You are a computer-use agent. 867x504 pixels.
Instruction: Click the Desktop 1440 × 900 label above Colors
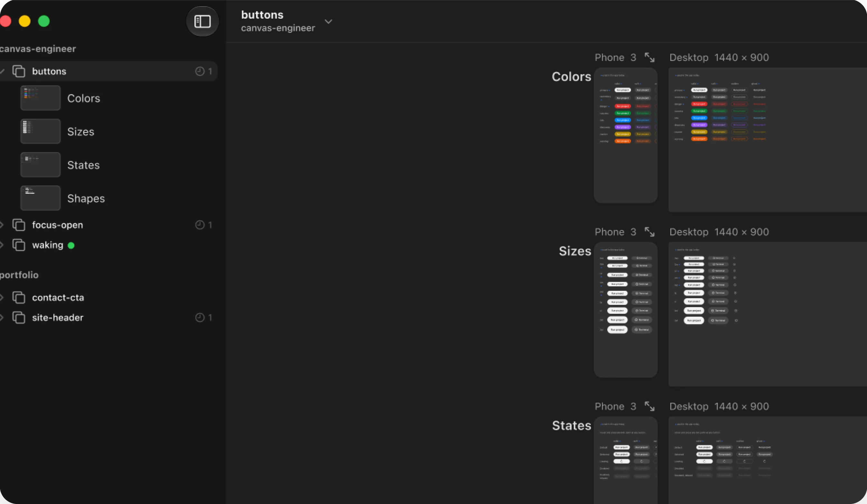[719, 58]
